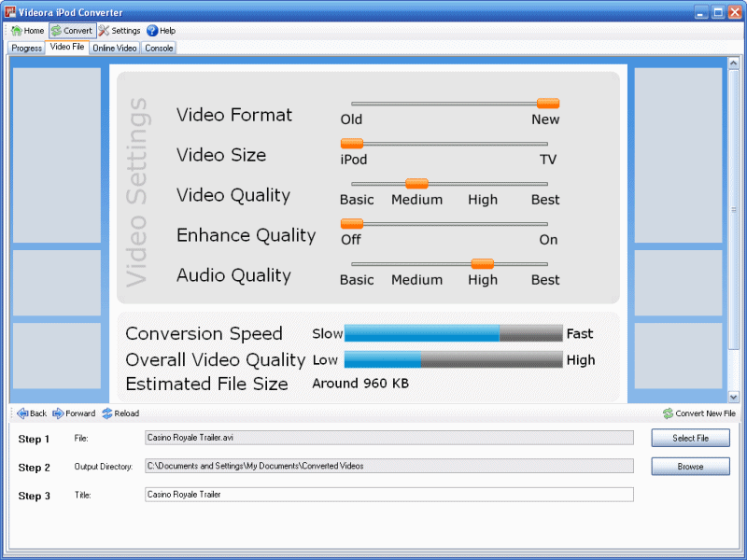This screenshot has width=747, height=560.
Task: Open Settings via the tools icon
Action: (x=104, y=31)
